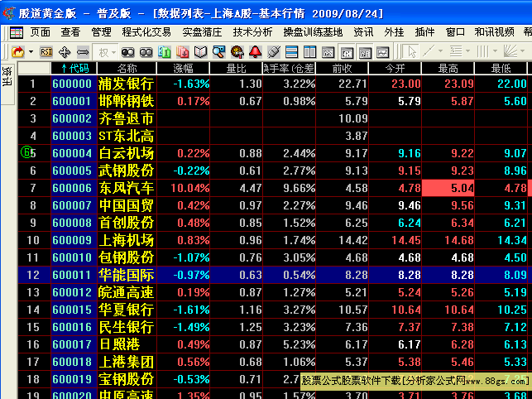
Task: Open the 操盘训练基地 menu
Action: click(313, 32)
